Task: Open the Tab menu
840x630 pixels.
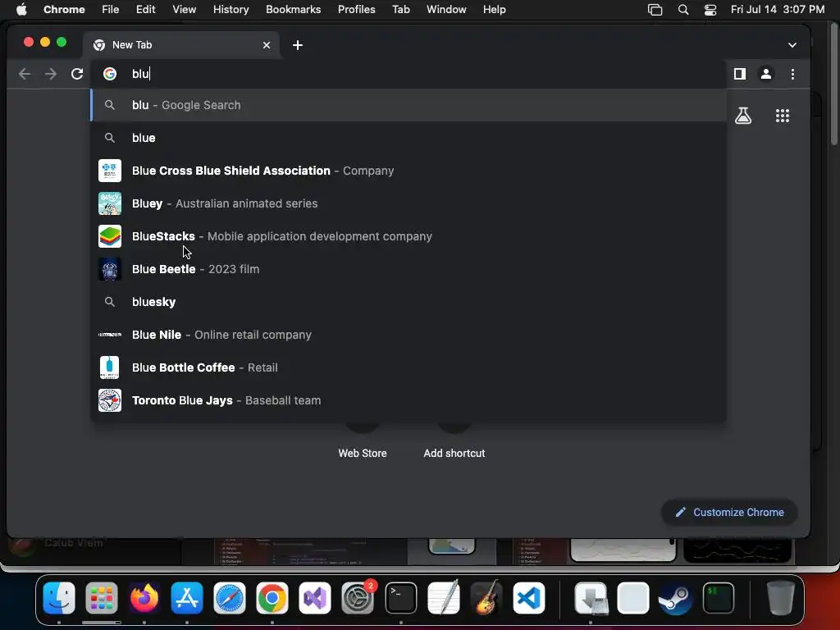Action: coord(400,10)
